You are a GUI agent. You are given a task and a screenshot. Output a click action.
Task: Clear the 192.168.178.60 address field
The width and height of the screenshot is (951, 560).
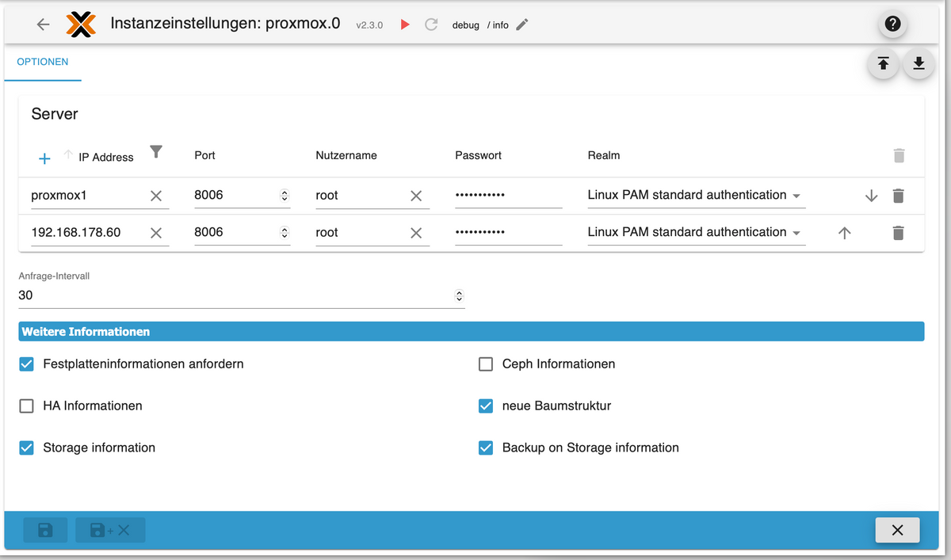click(x=156, y=233)
